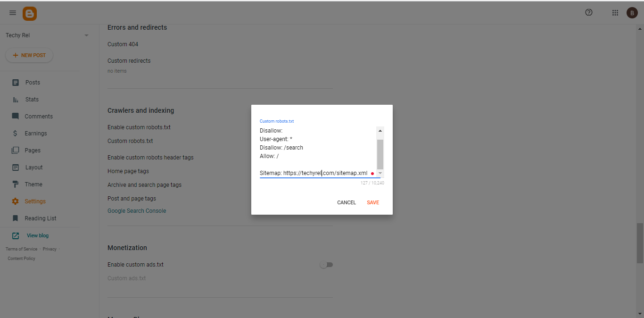The image size is (644, 318).
Task: Click the View blog external icon
Action: pyautogui.click(x=16, y=235)
